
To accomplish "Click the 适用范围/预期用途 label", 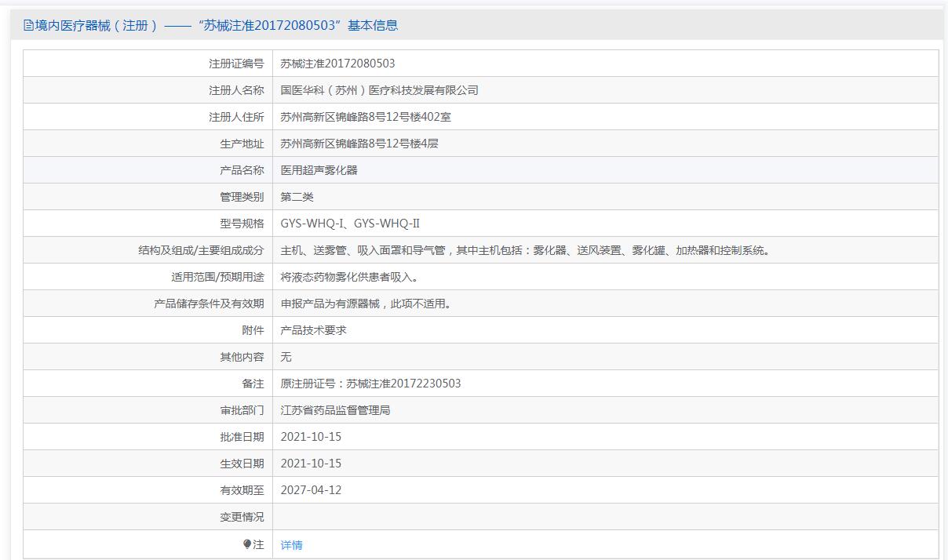I will [x=217, y=277].
